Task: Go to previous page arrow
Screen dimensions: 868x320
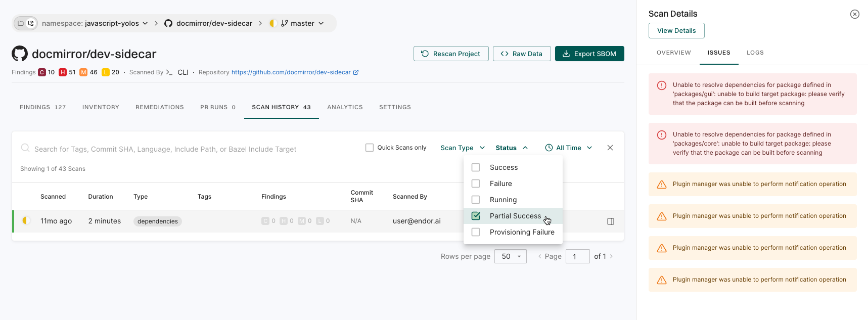Action: coord(540,256)
